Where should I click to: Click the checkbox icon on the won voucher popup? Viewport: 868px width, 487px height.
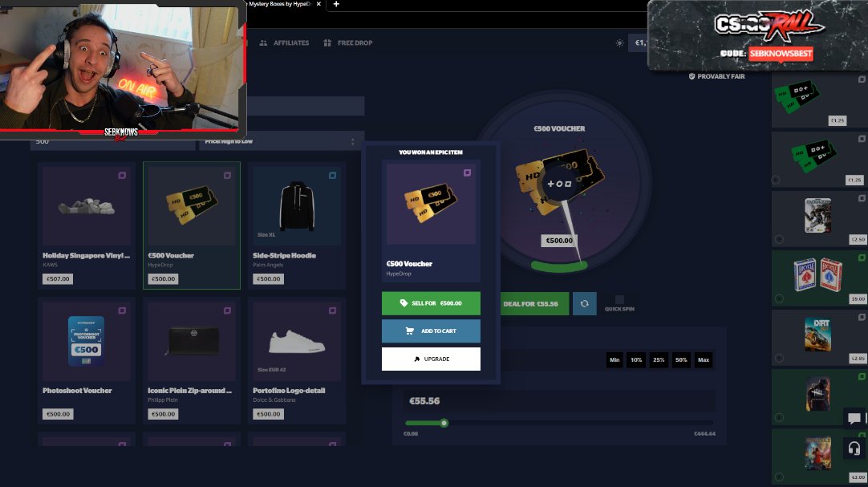[x=467, y=173]
